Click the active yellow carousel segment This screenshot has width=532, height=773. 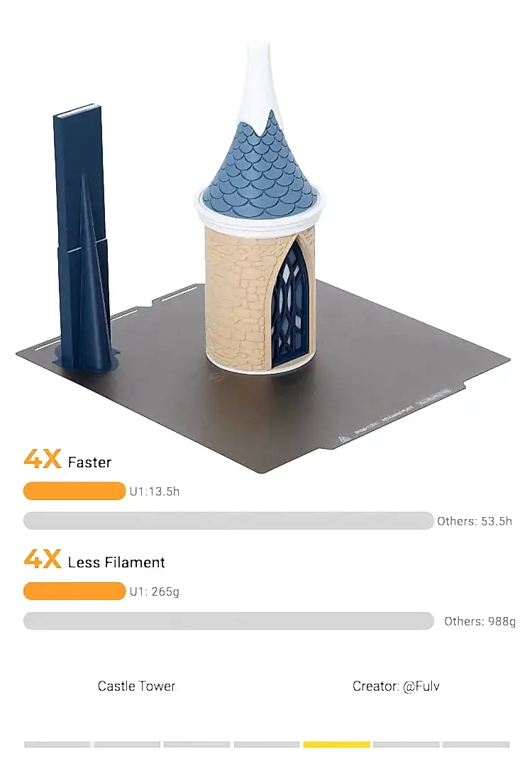[x=337, y=745]
